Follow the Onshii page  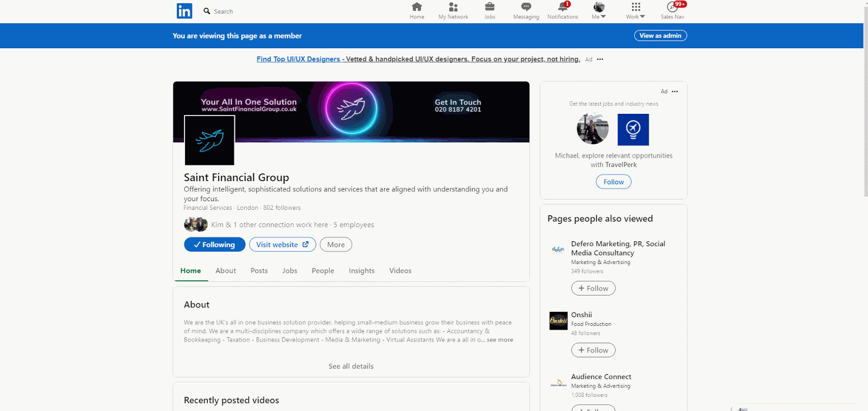(593, 350)
